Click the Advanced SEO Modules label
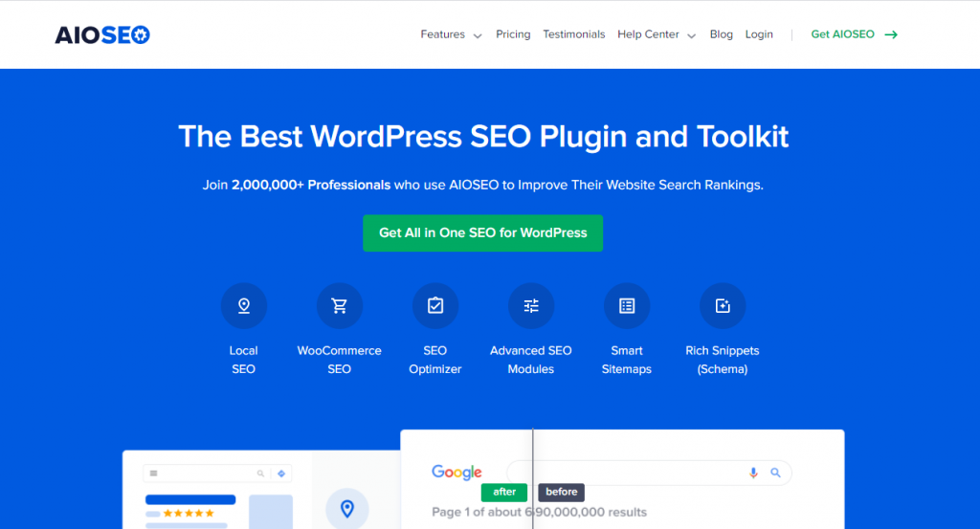The width and height of the screenshot is (980, 529). coord(530,360)
